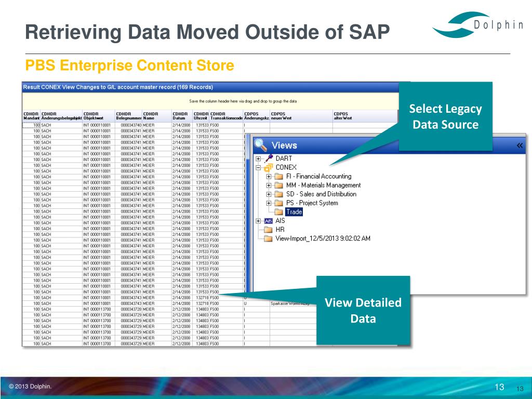The image size is (532, 399).
Task: Sort by CDPOS neuer Wert column header
Action: (301, 116)
